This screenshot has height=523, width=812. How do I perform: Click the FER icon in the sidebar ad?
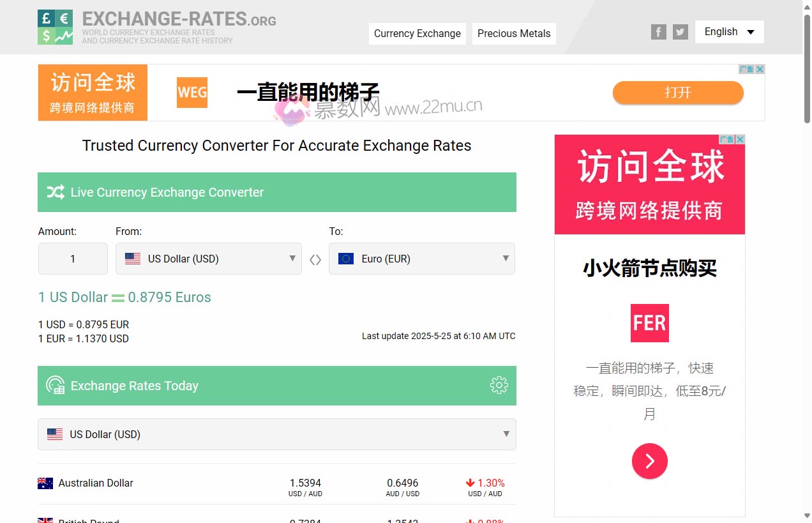coord(649,323)
